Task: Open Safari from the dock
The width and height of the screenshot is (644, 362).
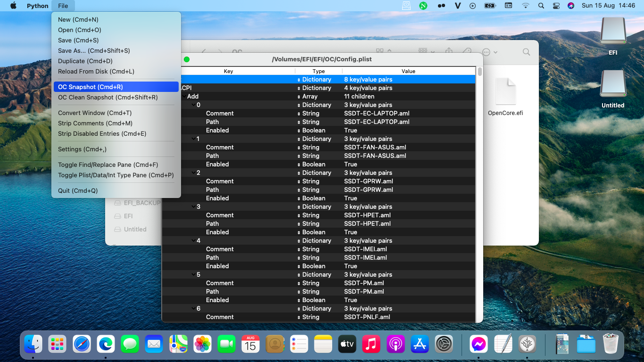Action: [82, 344]
